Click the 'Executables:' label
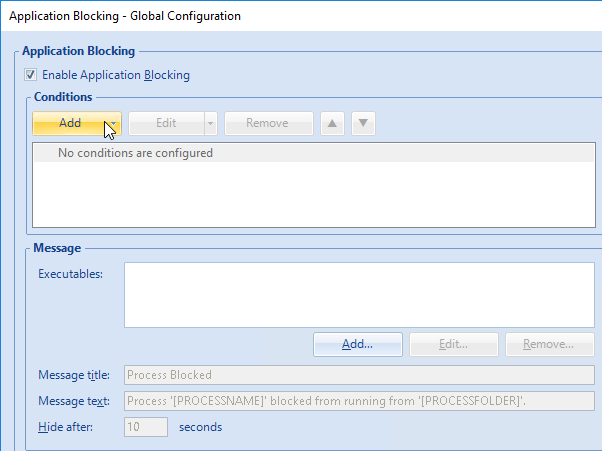The image size is (602, 451). (x=71, y=274)
